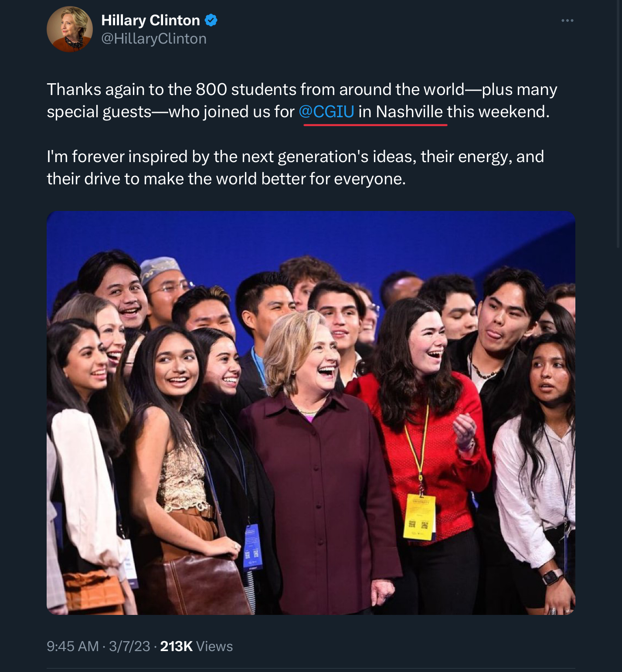Click the blue verified badge

tap(211, 20)
